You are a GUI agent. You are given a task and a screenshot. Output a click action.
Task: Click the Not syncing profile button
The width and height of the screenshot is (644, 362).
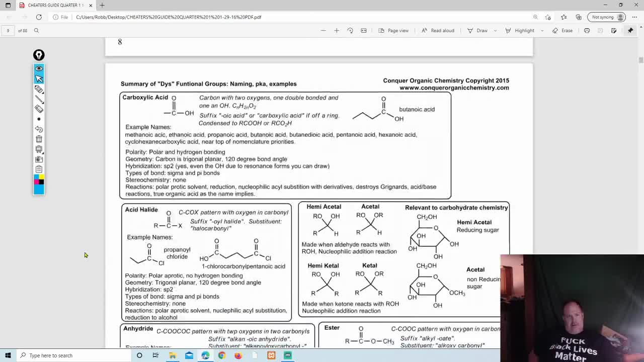607,17
